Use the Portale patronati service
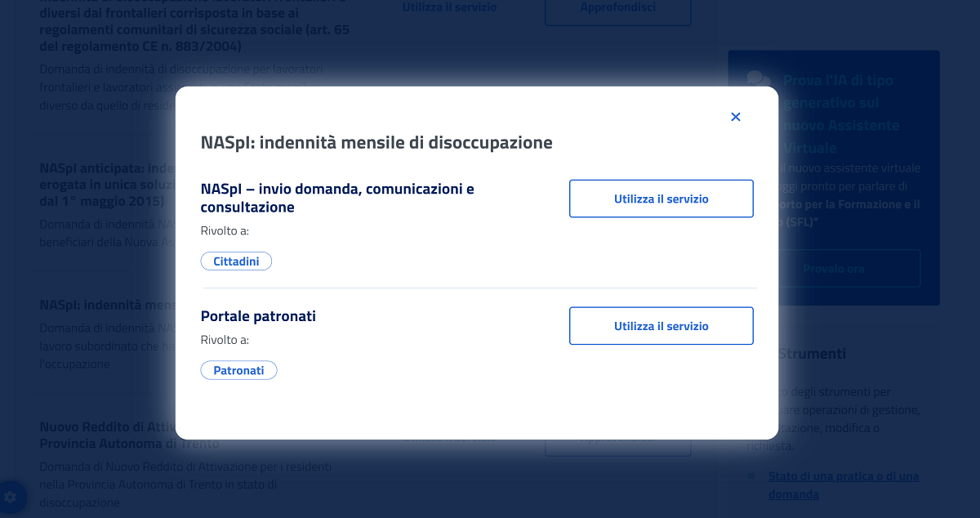This screenshot has height=518, width=980. 661,326
